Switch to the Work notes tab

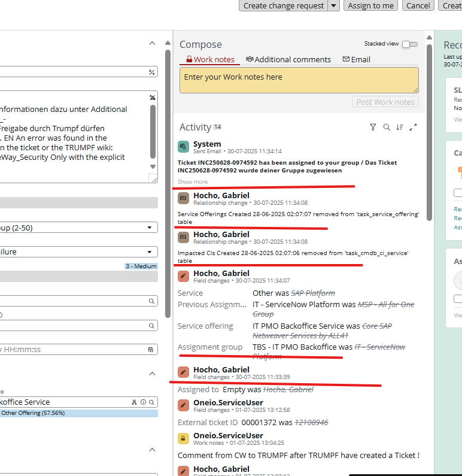click(x=210, y=59)
